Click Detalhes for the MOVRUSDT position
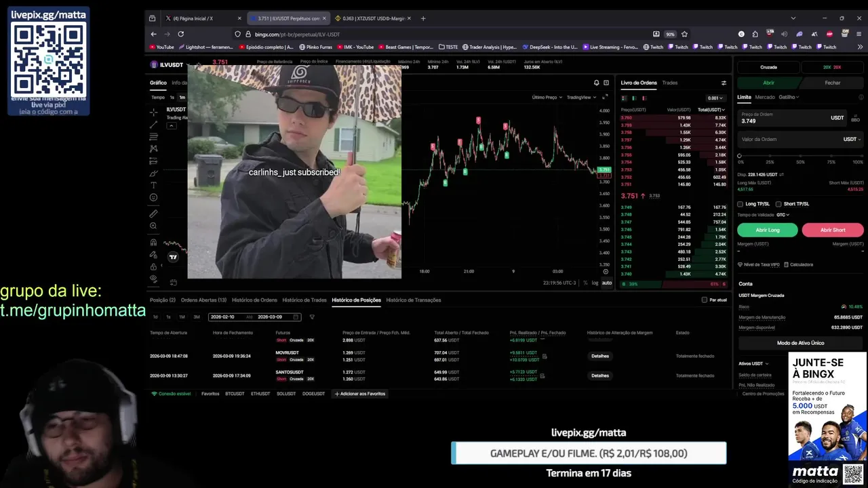 (x=600, y=356)
